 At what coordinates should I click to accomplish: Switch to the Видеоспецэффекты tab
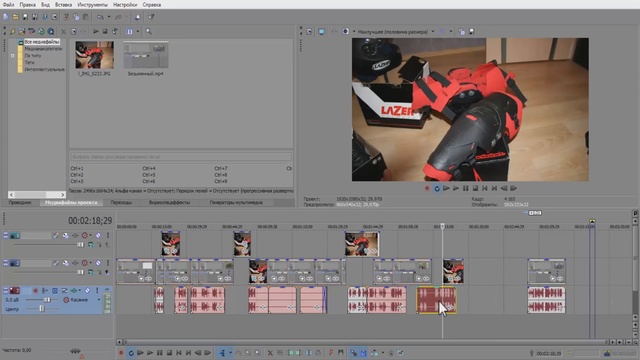click(x=169, y=202)
